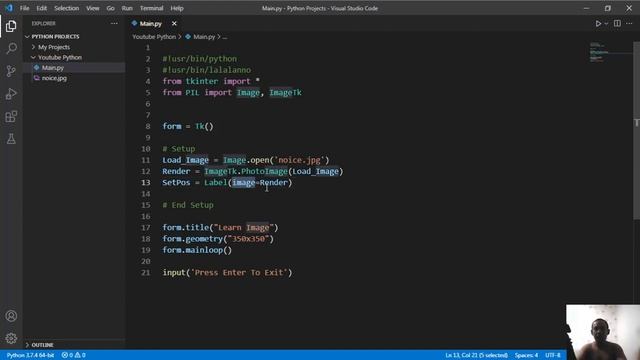Select Main.py in the explorer tree
Viewport: 640px width, 360px height.
click(73, 68)
